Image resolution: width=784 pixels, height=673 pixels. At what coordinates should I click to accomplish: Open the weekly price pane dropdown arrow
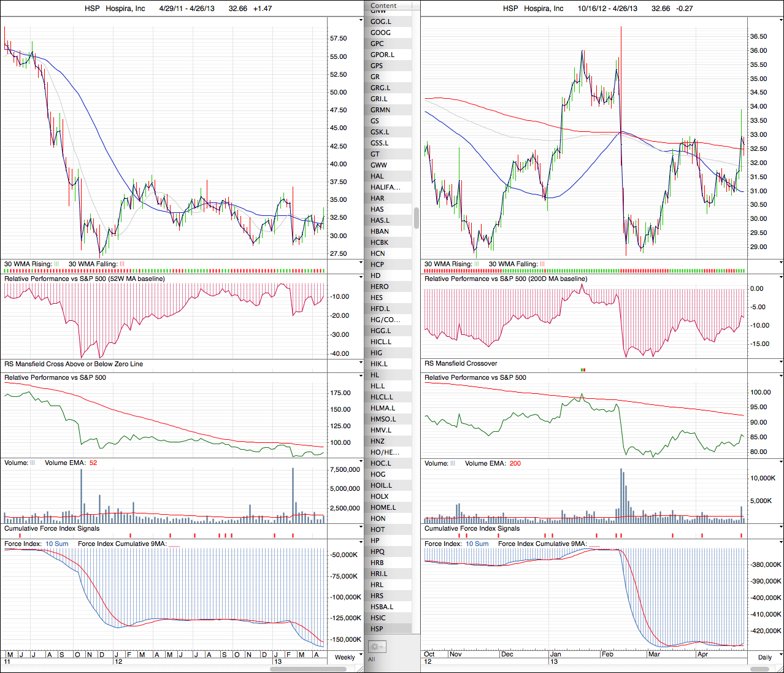pyautogui.click(x=360, y=20)
